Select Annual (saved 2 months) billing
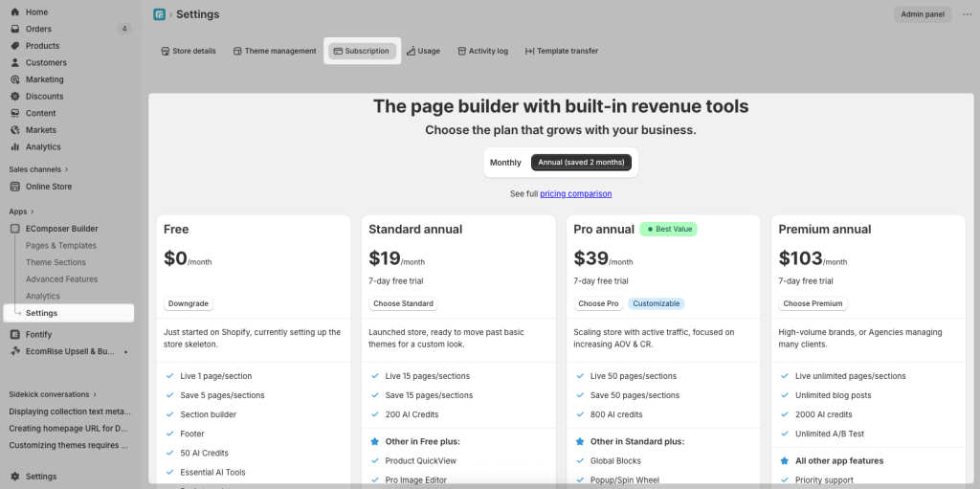The image size is (980, 489). click(581, 163)
